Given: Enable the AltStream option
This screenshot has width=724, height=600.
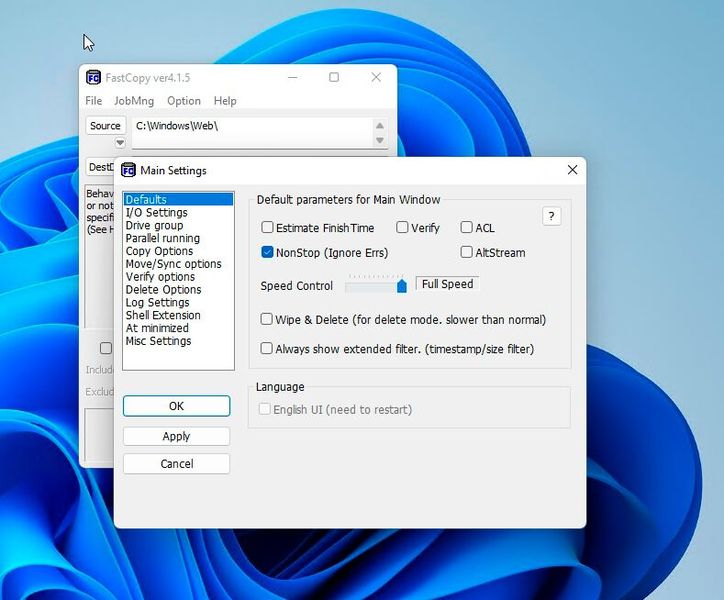Looking at the screenshot, I should [467, 253].
